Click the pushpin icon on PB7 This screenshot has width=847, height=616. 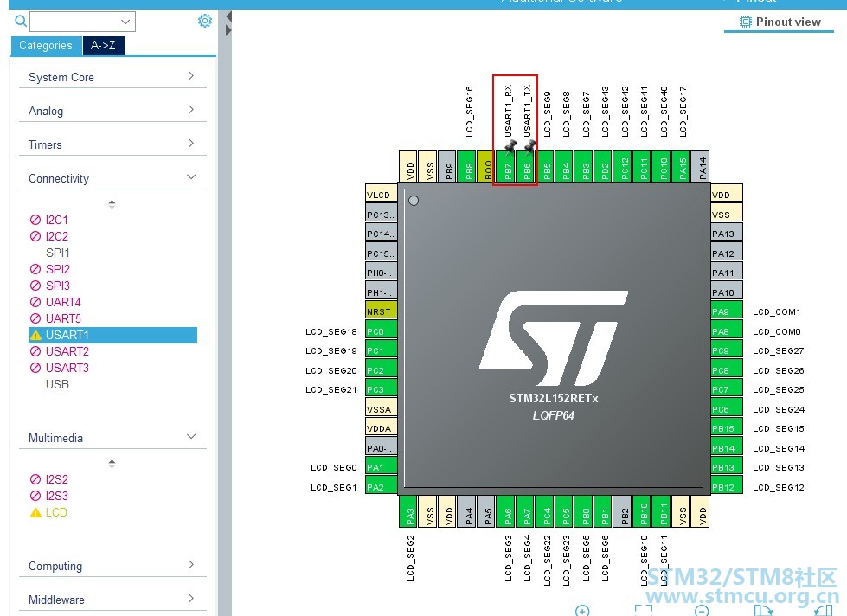pyautogui.click(x=510, y=146)
